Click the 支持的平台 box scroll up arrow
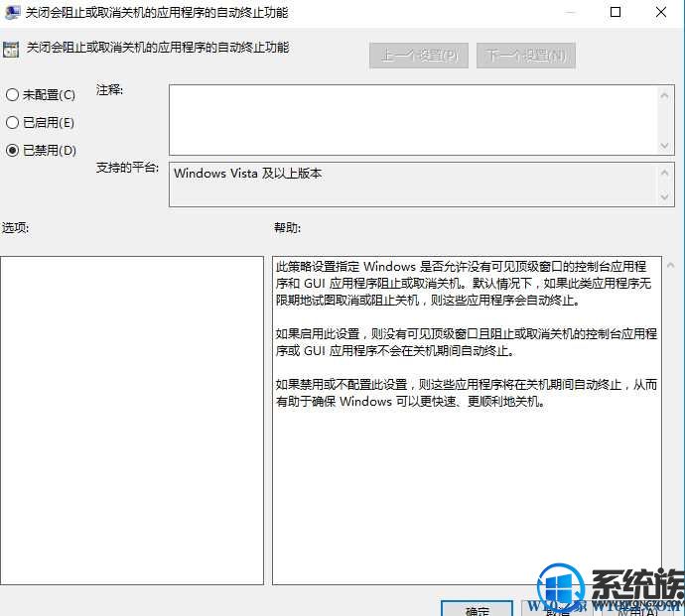 [664, 173]
